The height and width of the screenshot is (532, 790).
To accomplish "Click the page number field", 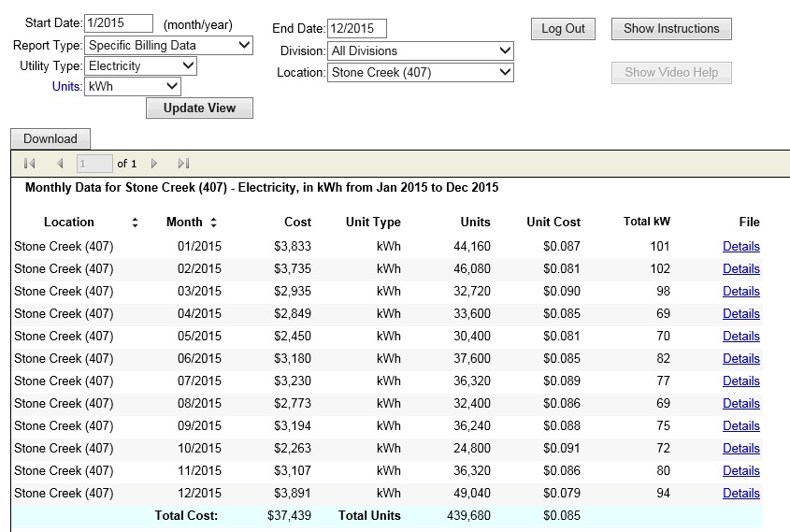I will (x=94, y=164).
